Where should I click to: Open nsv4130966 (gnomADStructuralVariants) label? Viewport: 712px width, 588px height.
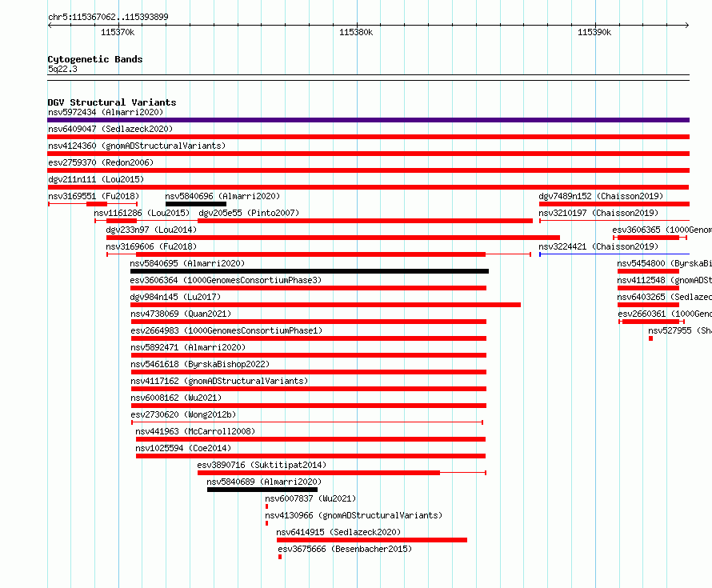(x=354, y=515)
